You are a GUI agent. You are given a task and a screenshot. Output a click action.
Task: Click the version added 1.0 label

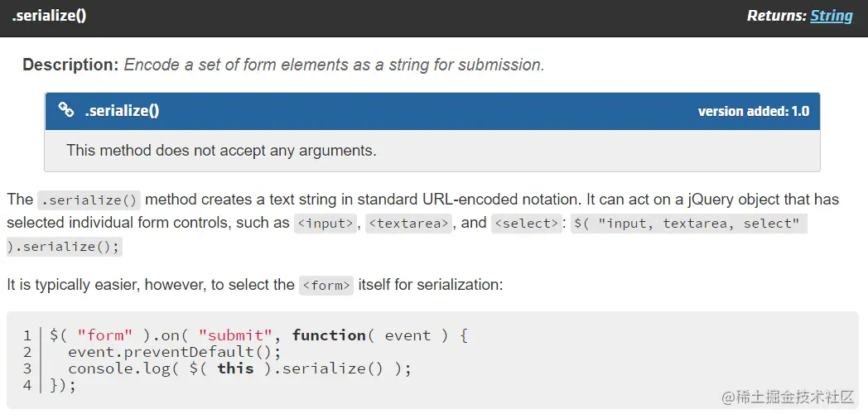[753, 111]
